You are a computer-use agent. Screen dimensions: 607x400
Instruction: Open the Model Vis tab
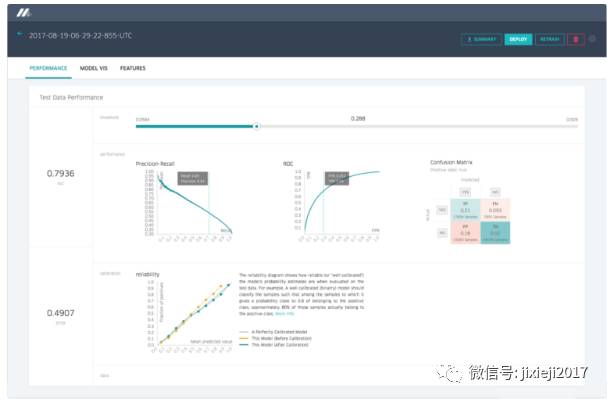94,68
